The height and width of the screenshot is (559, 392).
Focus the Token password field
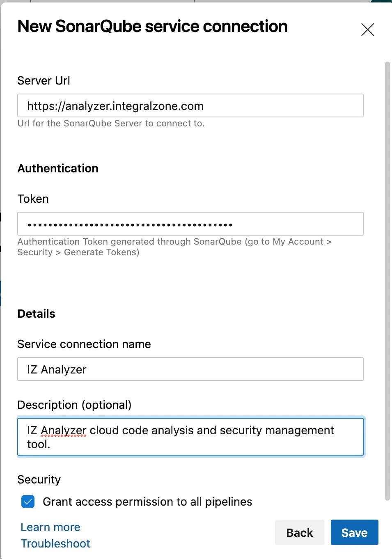[x=190, y=224]
